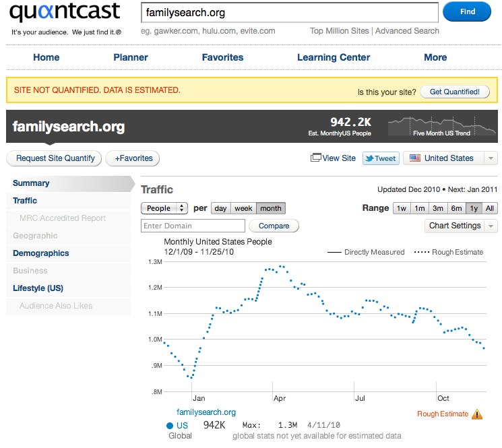Click the 942.2K monthly people value
The image size is (502, 448).
coord(350,122)
